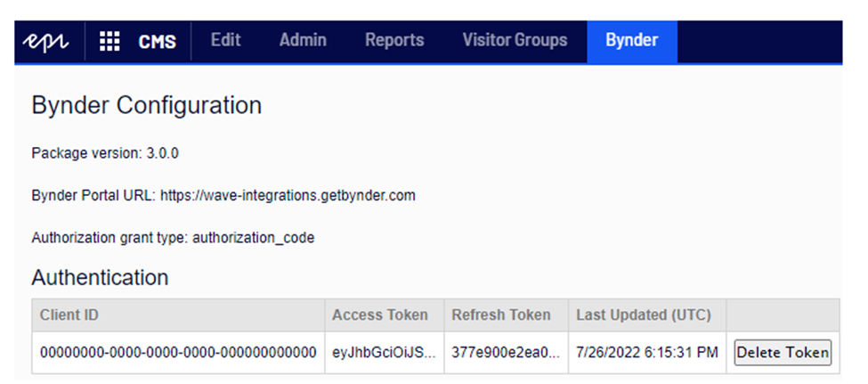
Task: Click the CMS label in navigation bar
Action: [157, 41]
